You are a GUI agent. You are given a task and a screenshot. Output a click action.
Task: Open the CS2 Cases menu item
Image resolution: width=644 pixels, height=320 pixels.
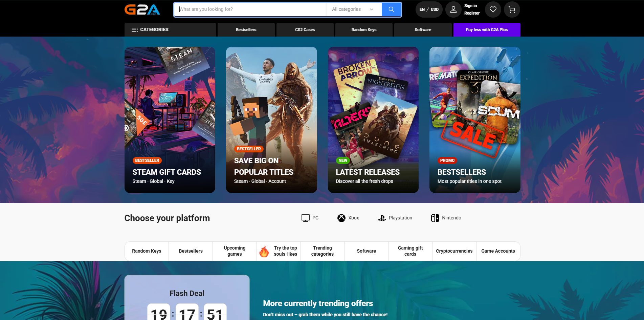point(305,29)
